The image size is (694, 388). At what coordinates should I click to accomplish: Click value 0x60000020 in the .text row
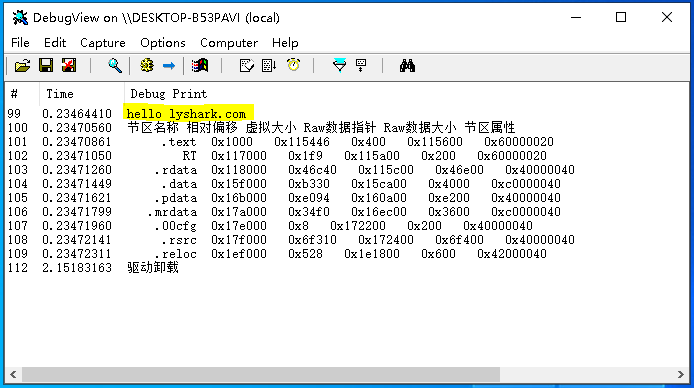coord(519,142)
